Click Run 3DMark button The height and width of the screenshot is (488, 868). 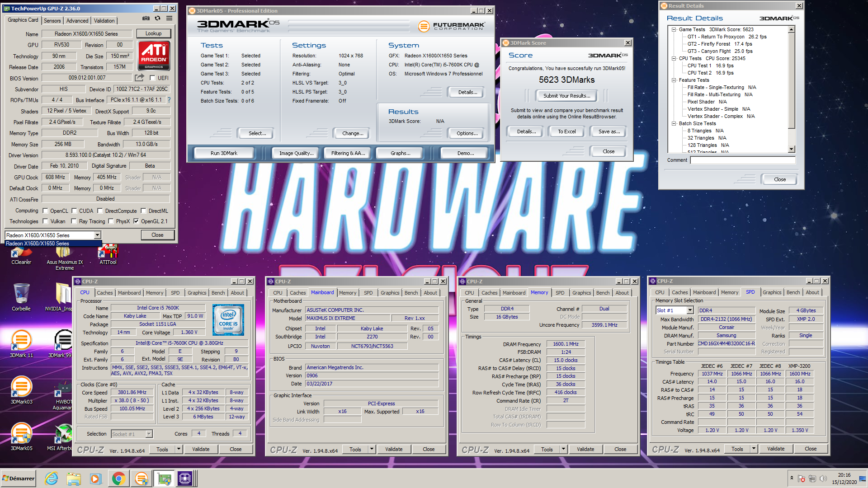point(224,153)
